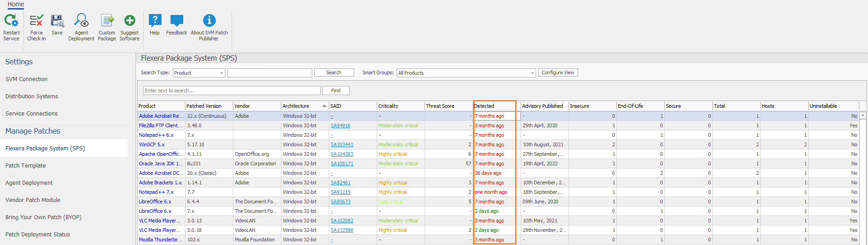Click the Find button

pos(336,91)
